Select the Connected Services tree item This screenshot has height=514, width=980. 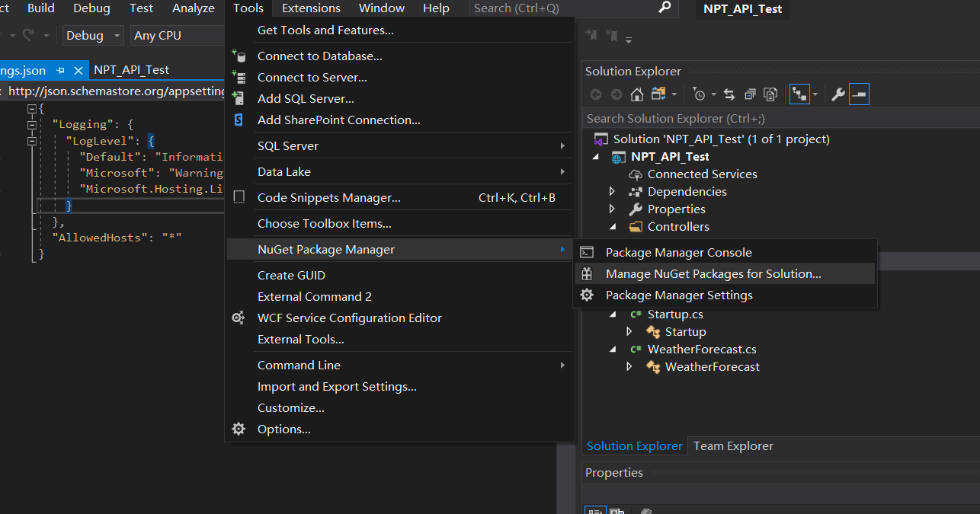[x=702, y=174]
